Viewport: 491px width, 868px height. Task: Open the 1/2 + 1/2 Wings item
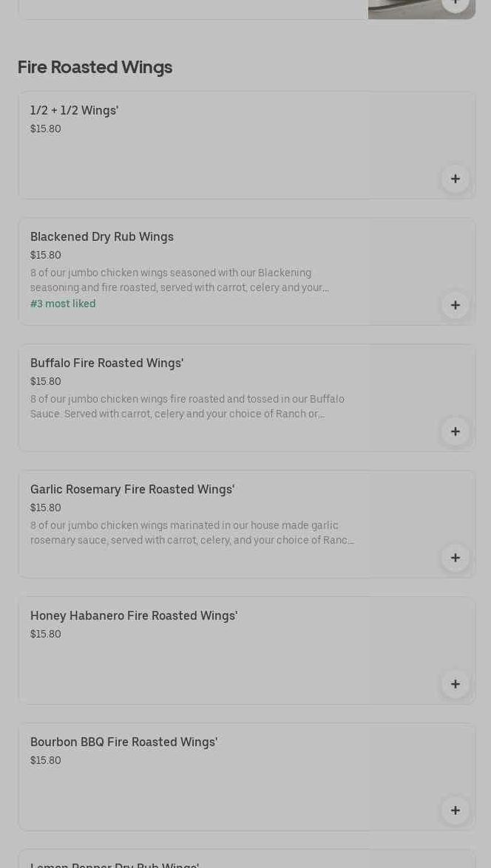point(74,111)
